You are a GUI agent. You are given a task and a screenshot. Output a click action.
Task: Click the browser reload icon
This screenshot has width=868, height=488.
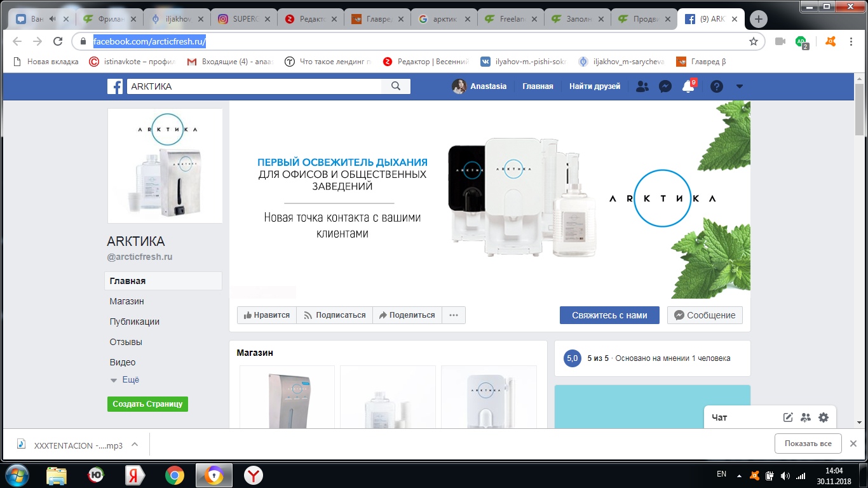[58, 41]
